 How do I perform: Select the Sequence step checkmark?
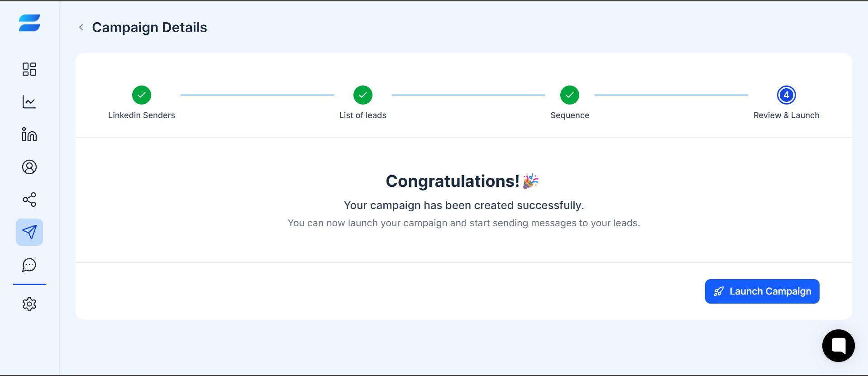[570, 95]
